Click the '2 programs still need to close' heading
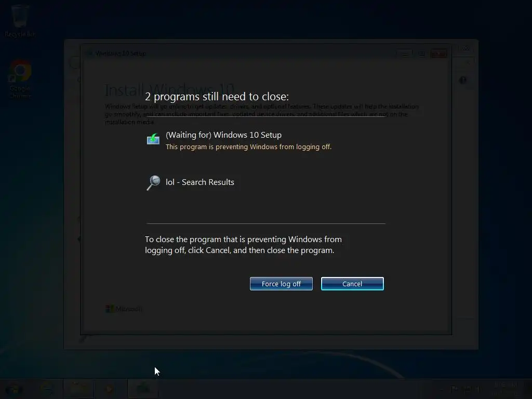The height and width of the screenshot is (399, 532). 217,97
